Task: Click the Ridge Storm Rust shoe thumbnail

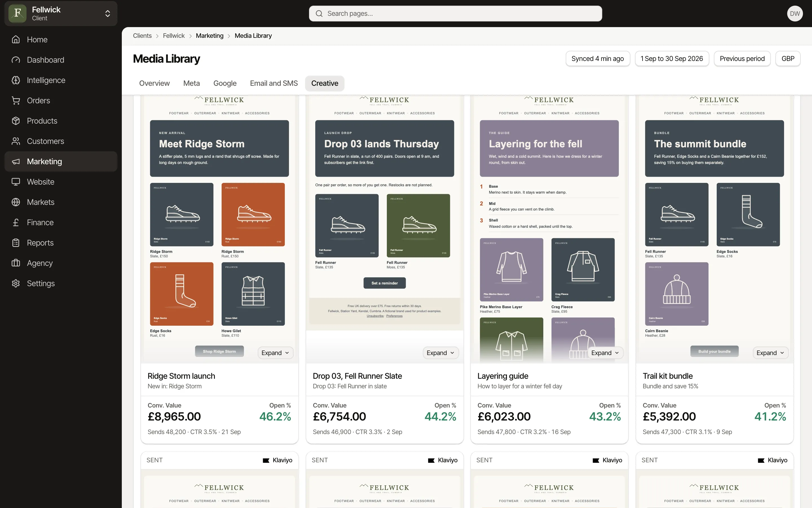Action: click(253, 214)
